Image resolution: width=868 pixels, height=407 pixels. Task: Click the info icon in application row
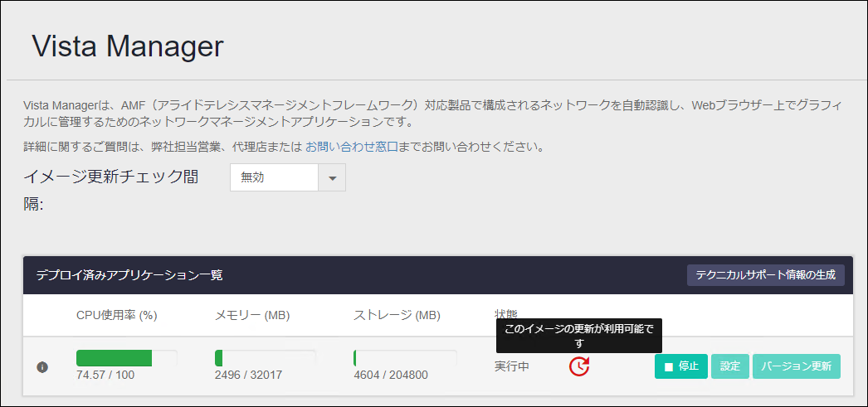(42, 366)
